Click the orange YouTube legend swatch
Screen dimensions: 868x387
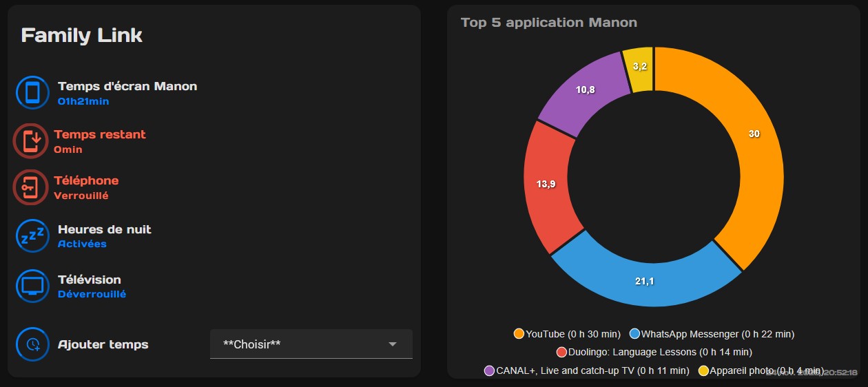pyautogui.click(x=519, y=334)
